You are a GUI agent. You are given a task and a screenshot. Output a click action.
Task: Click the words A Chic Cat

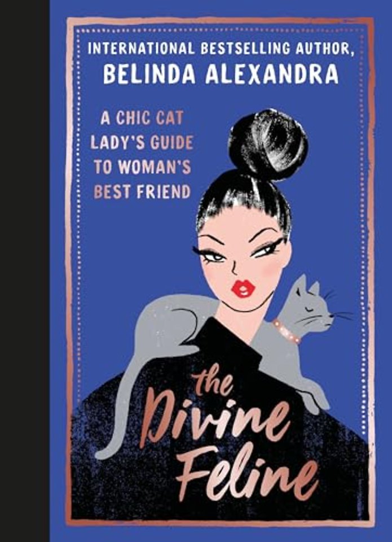click(x=142, y=118)
